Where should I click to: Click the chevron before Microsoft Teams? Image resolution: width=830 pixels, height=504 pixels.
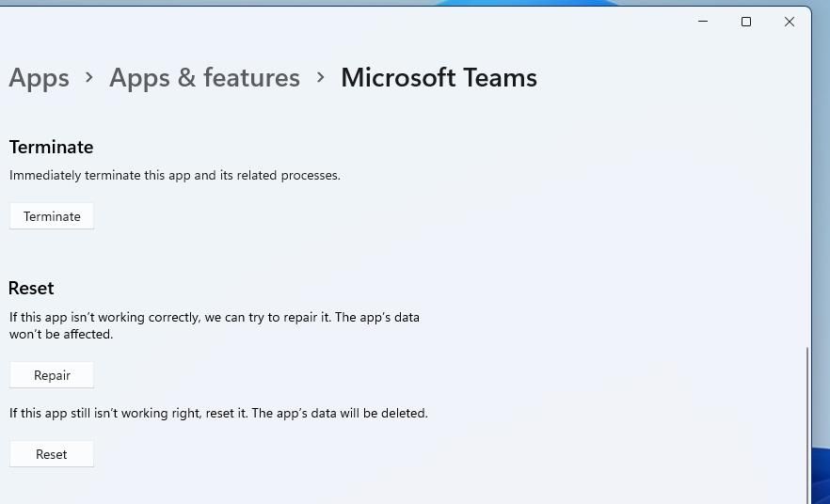click(x=320, y=78)
